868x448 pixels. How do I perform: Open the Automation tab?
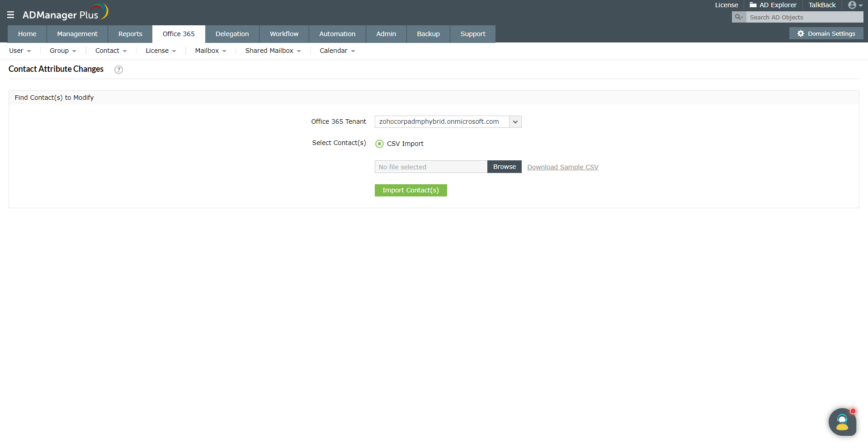tap(337, 34)
